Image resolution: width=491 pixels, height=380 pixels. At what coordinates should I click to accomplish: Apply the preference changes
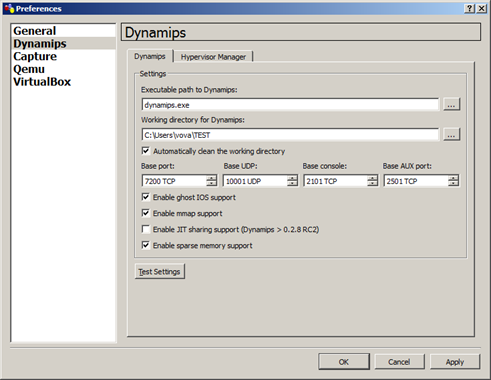(455, 362)
